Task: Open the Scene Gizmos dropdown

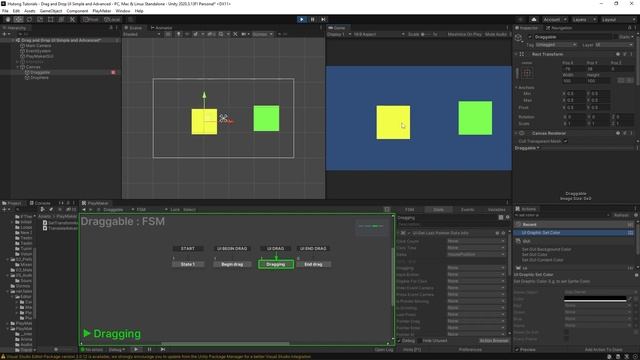Action: click(262, 34)
